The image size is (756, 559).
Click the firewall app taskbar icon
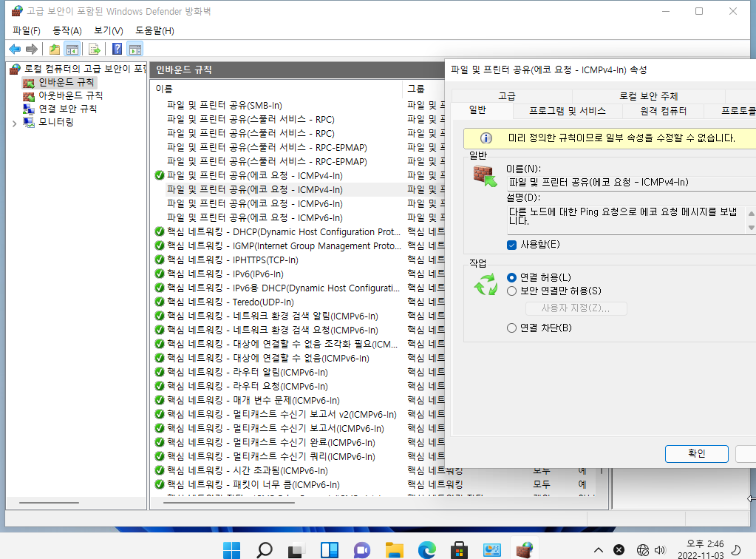pos(525,550)
